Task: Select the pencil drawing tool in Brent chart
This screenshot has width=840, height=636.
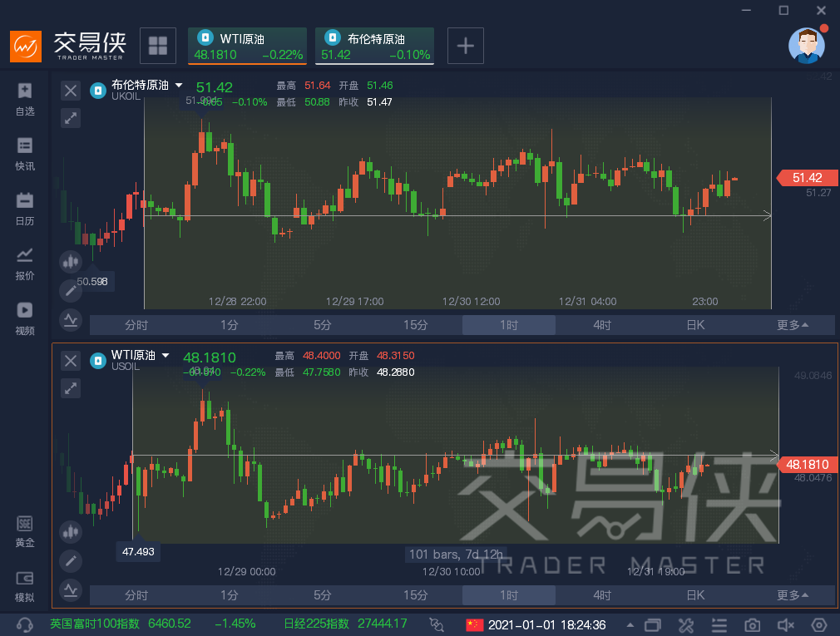Action: 71,291
